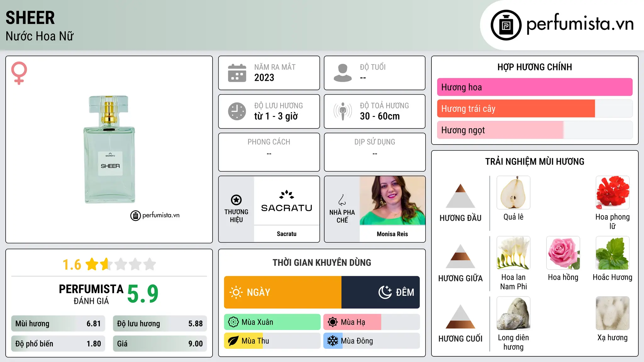Click the clock icon for Độ lưu hương
This screenshot has width=644, height=362.
237,111
